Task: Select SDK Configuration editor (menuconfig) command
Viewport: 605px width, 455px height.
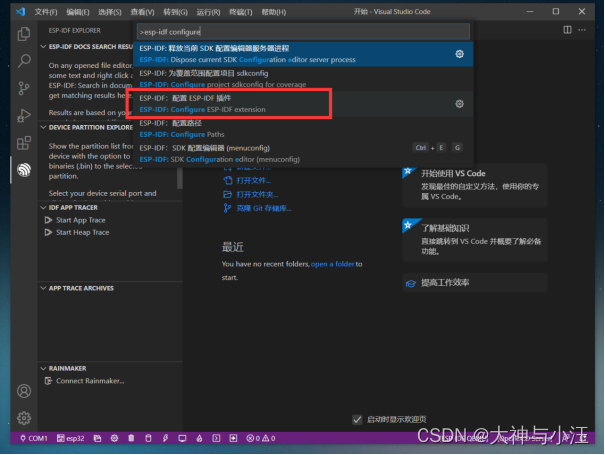Action: coord(303,154)
